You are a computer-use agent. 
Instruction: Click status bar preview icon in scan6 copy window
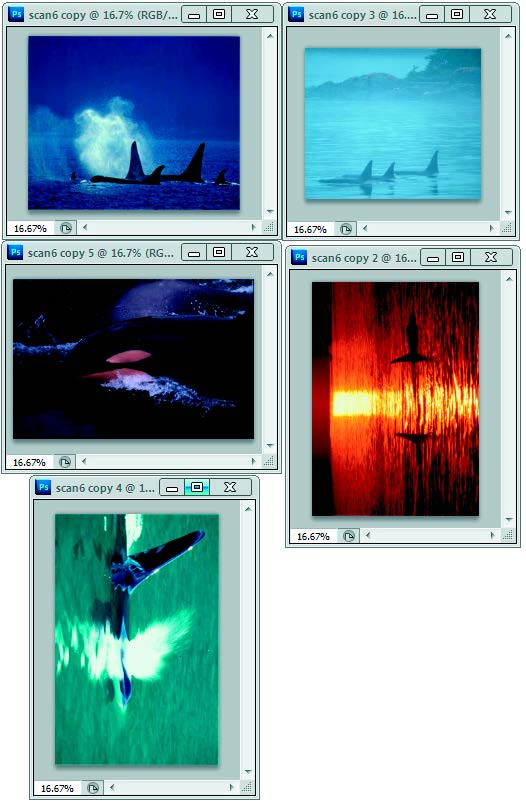pos(66,228)
